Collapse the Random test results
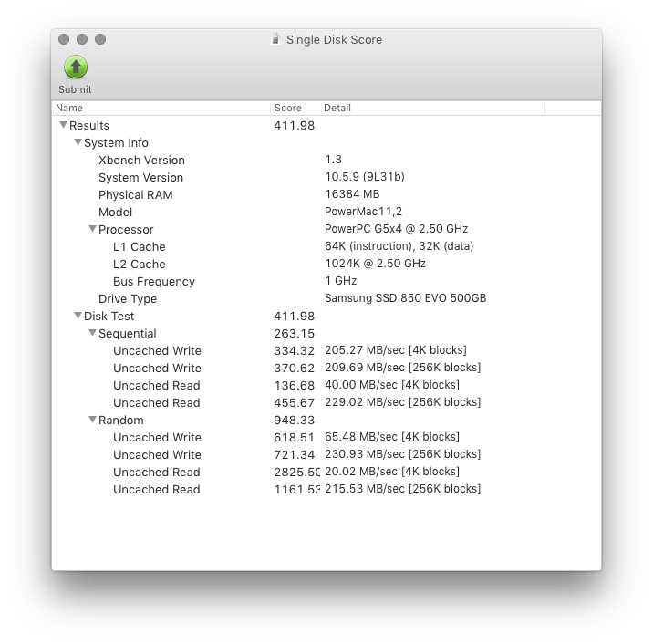 click(x=92, y=420)
